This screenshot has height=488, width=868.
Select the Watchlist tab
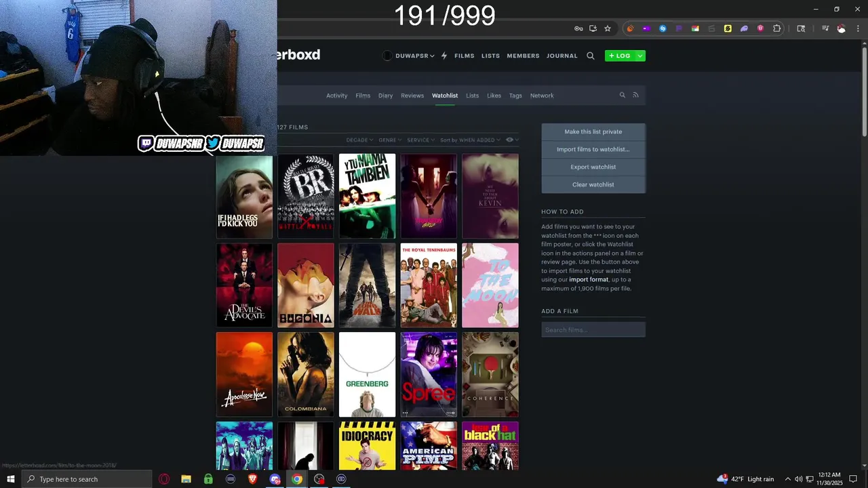click(445, 96)
